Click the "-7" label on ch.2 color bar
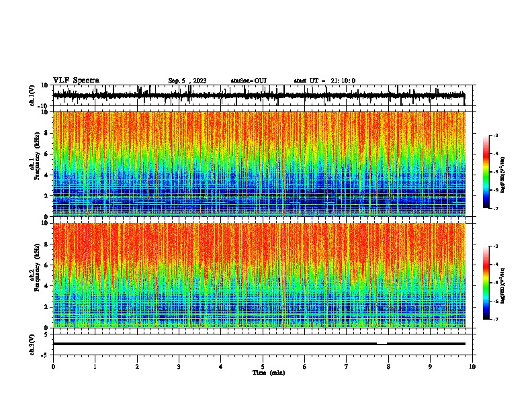This screenshot has height=411, width=532. point(496,319)
